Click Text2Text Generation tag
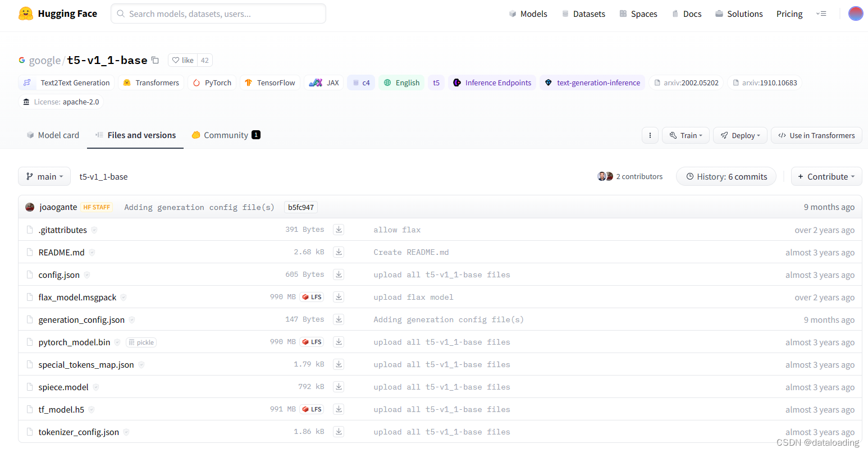868x453 pixels. pyautogui.click(x=66, y=83)
